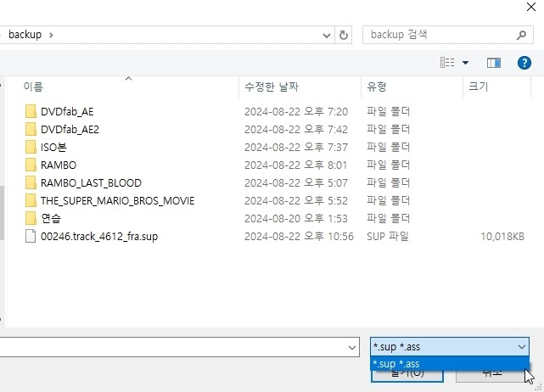Click the THE_SUPER_MARIO_BROS_MOVIE folder icon
This screenshot has width=544, height=392.
click(x=31, y=200)
